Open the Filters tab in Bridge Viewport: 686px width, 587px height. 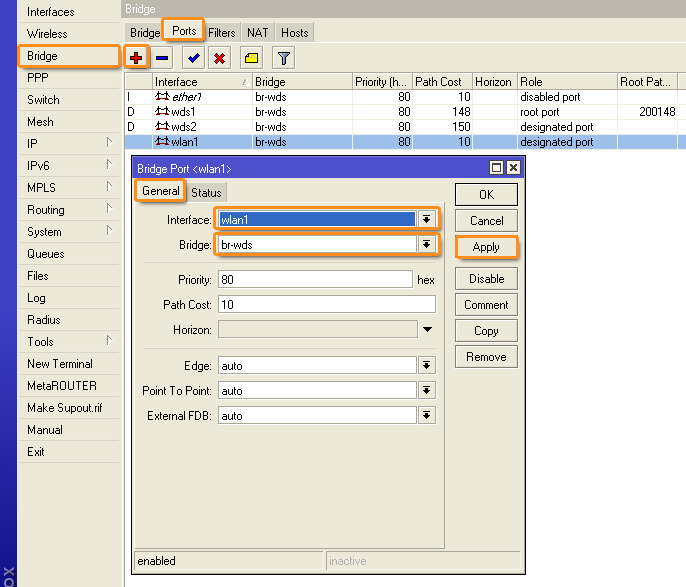tap(222, 33)
